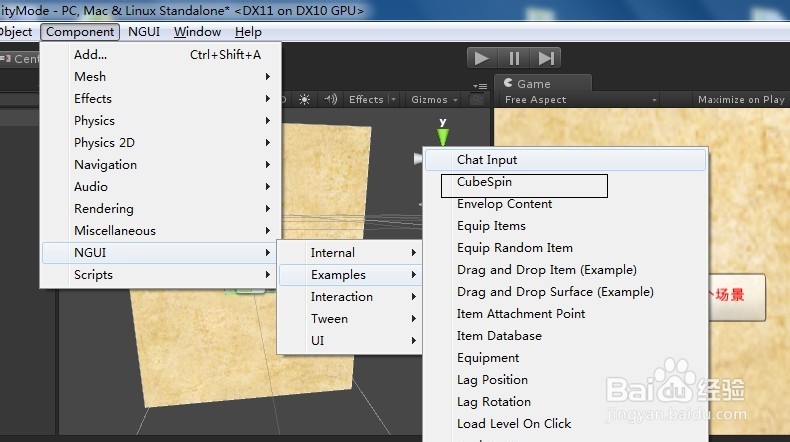Open the scene Effects dropdown

click(x=372, y=99)
